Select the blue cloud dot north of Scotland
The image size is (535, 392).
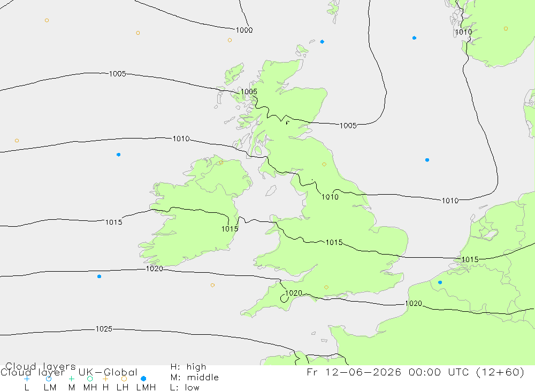(322, 42)
